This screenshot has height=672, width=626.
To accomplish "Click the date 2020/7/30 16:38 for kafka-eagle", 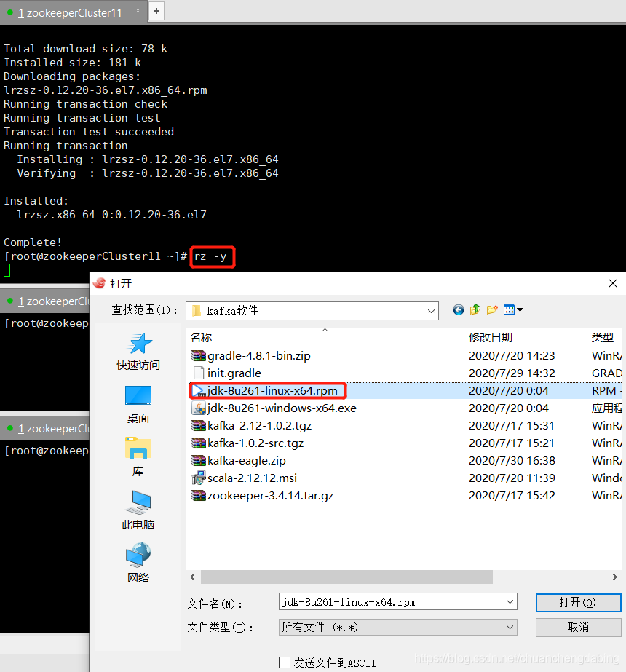I will [512, 461].
